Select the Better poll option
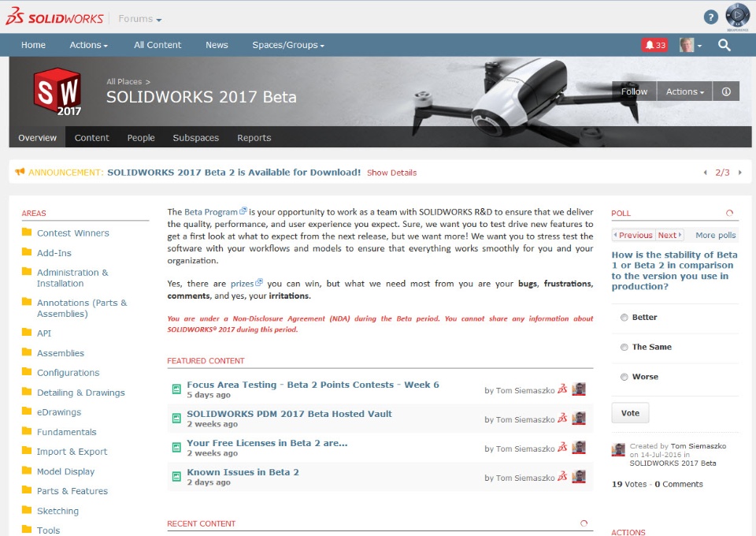The image size is (756, 536). pos(624,318)
